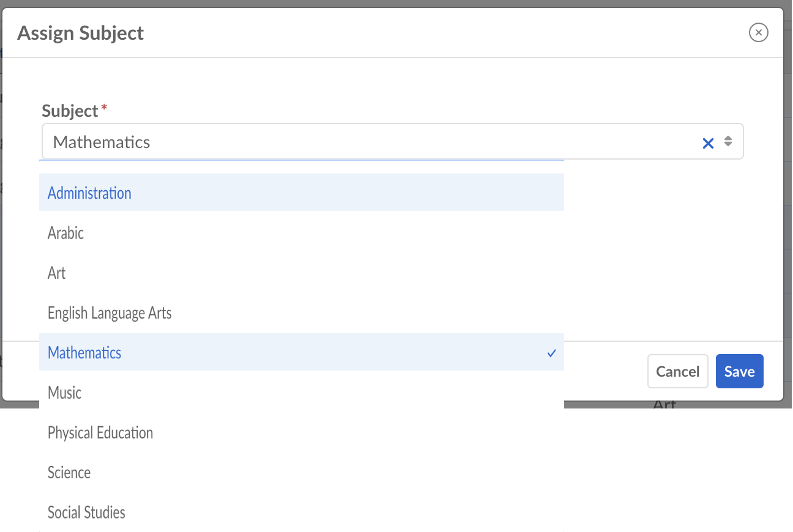Select Administration from the subject list

pyautogui.click(x=89, y=193)
